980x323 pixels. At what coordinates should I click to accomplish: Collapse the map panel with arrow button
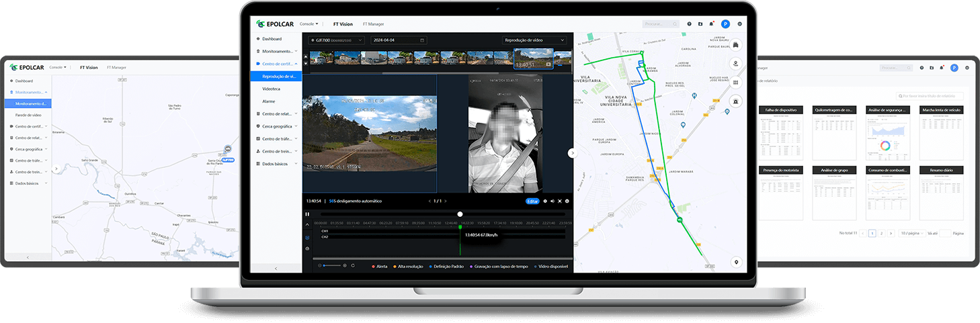[573, 153]
